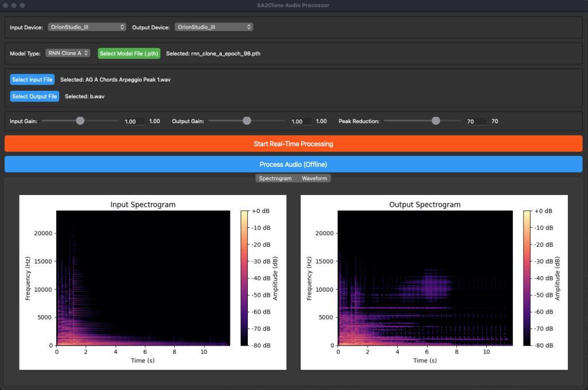The image size is (588, 390).
Task: Click the Output Spectrogram dB colorbar
Action: [527, 278]
